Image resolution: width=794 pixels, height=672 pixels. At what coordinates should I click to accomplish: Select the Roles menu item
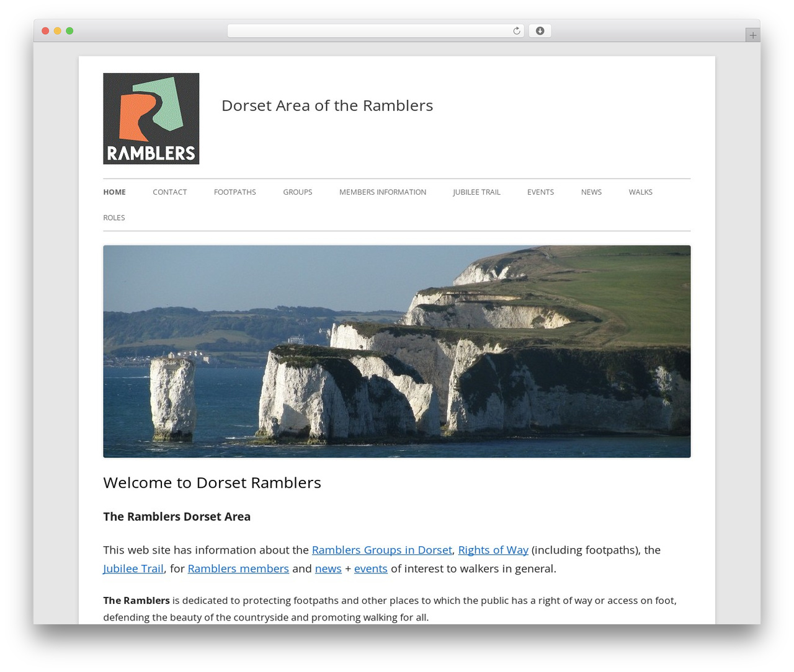pos(114,218)
